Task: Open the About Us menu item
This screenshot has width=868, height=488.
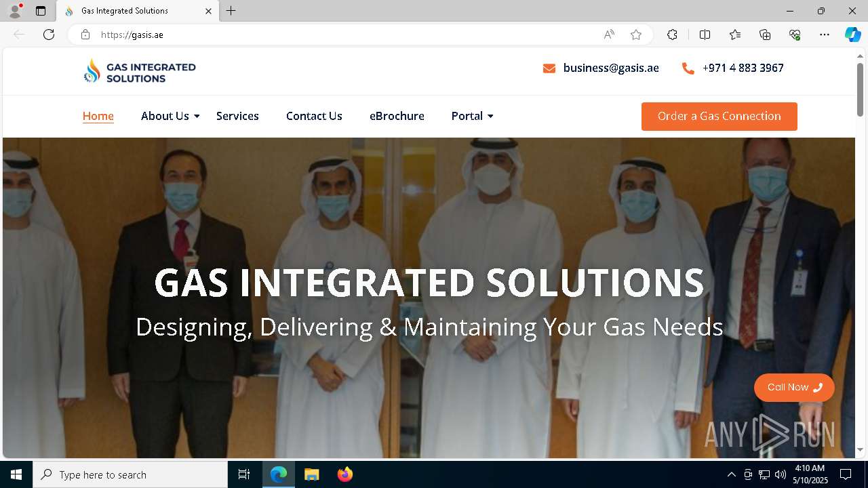Action: pyautogui.click(x=165, y=116)
